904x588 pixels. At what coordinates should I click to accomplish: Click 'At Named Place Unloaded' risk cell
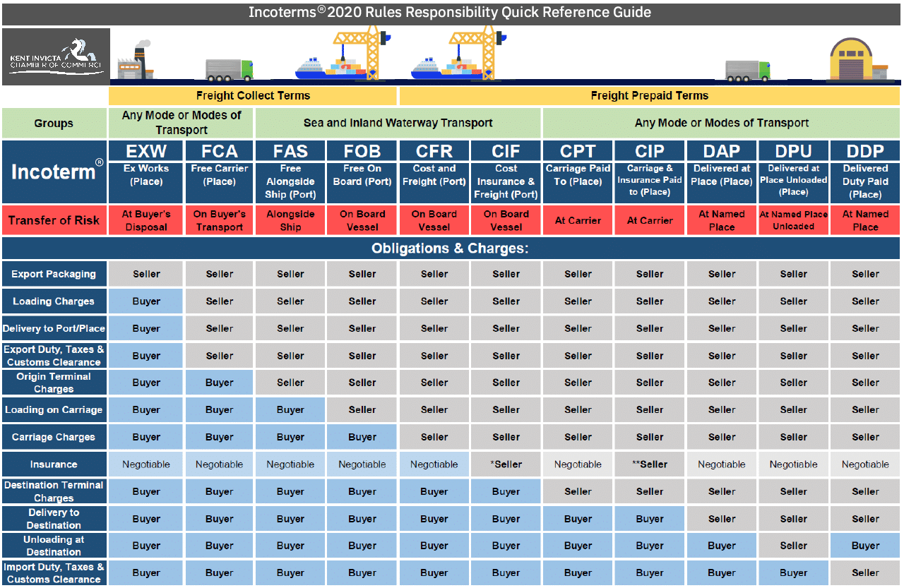pyautogui.click(x=793, y=220)
